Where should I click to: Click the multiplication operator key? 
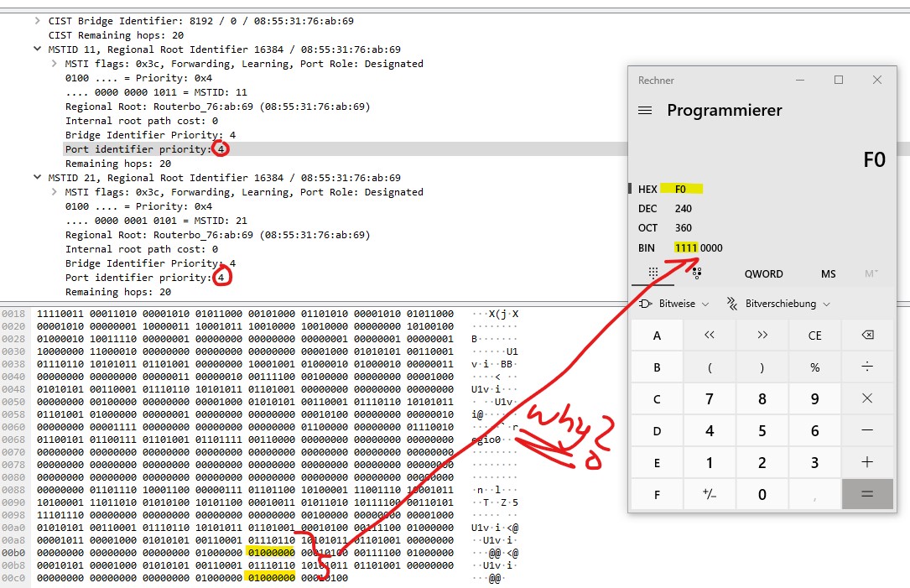click(867, 399)
